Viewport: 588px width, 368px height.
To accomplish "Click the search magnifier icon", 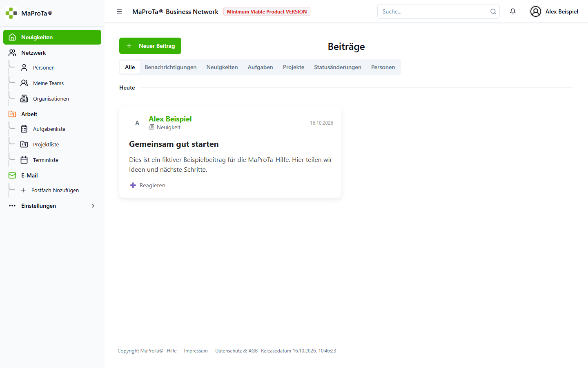I will [493, 11].
